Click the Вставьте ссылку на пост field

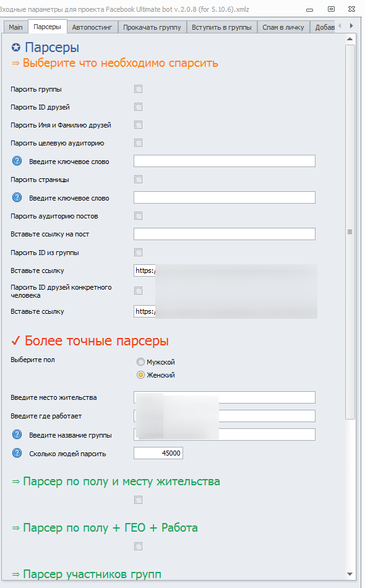[x=225, y=234]
